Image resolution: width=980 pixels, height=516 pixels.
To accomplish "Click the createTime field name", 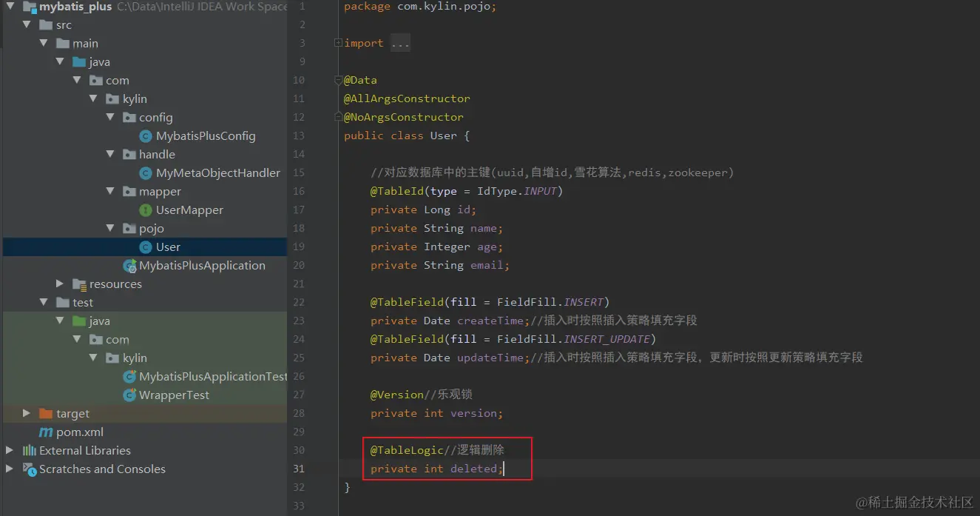I will point(490,321).
